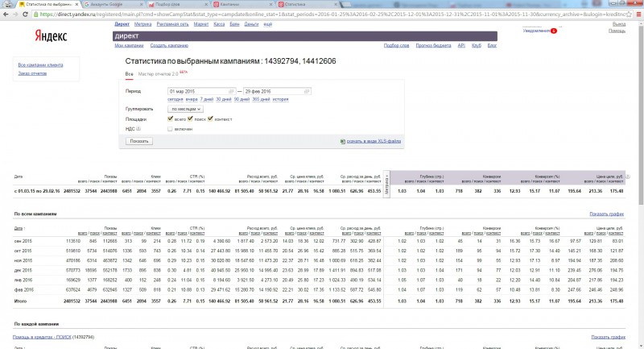Select '365 дней' period shortcut

tap(261, 99)
